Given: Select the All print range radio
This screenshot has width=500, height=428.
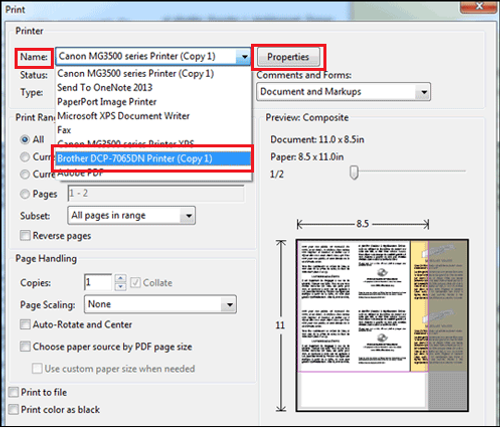Looking at the screenshot, I should 25,139.
